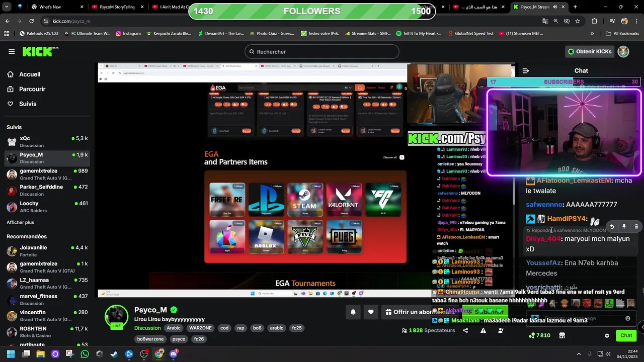Open LZ_haamaa recommended channel
This screenshot has width=644, height=362.
point(47,284)
